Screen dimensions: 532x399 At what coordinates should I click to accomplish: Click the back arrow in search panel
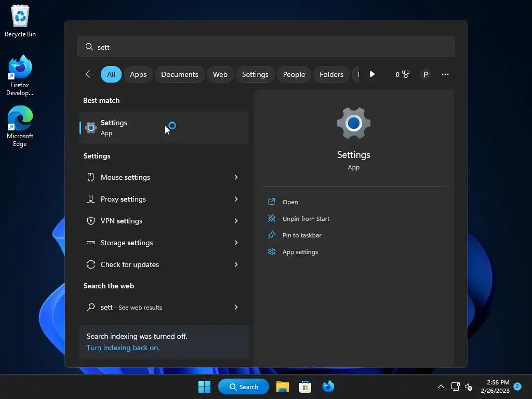coord(89,74)
